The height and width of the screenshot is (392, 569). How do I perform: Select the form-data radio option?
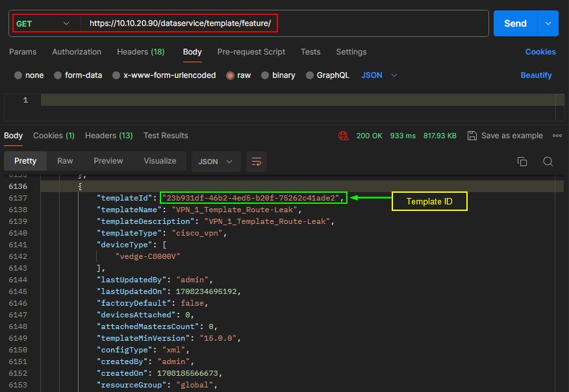(x=58, y=75)
